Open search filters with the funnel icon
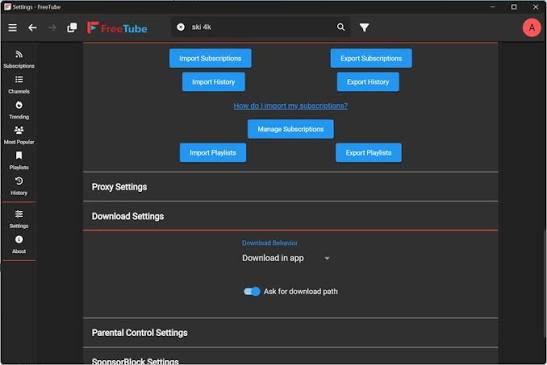This screenshot has height=365, width=547. pyautogui.click(x=364, y=27)
